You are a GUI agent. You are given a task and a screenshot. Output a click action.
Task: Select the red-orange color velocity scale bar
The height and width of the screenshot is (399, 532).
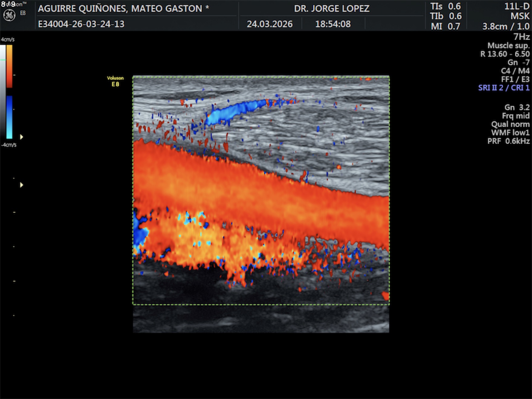point(9,66)
